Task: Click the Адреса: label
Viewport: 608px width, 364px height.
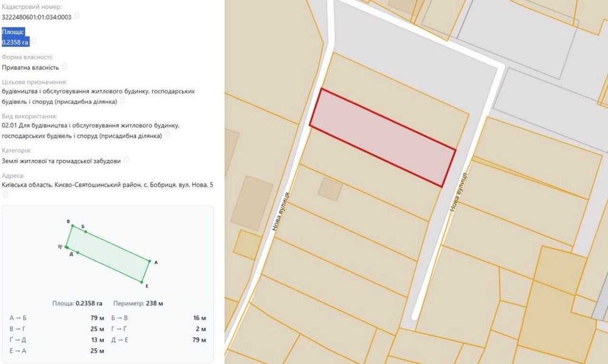Action: pos(13,176)
